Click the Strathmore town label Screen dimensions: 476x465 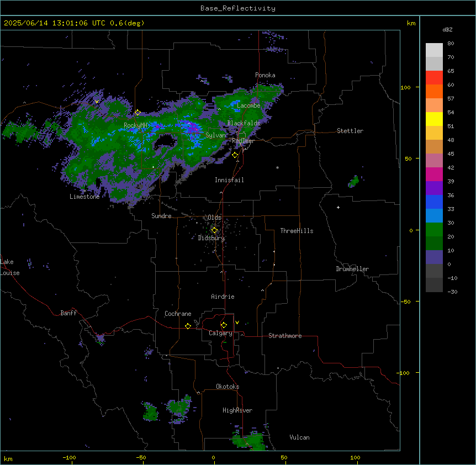[285, 336]
